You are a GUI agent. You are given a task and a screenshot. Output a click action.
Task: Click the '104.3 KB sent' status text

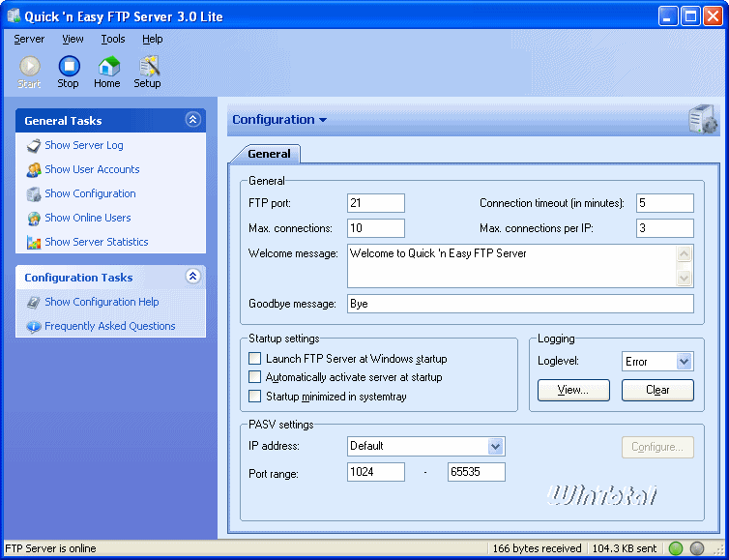(625, 548)
